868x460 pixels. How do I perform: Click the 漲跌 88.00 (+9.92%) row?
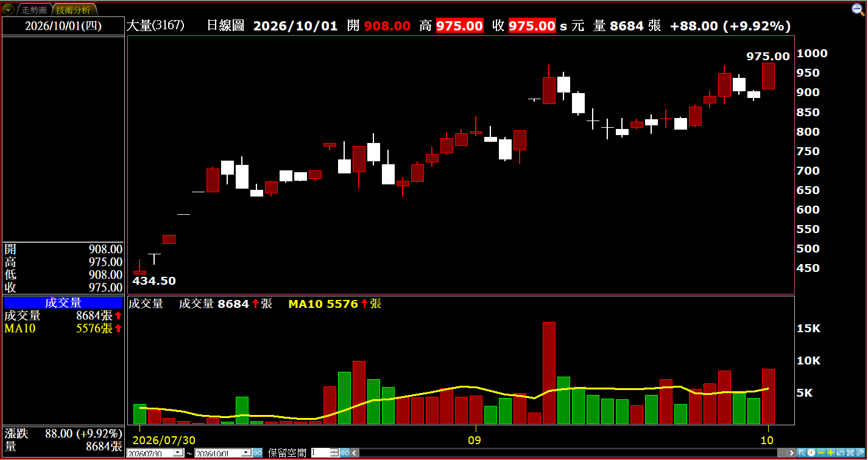63,433
